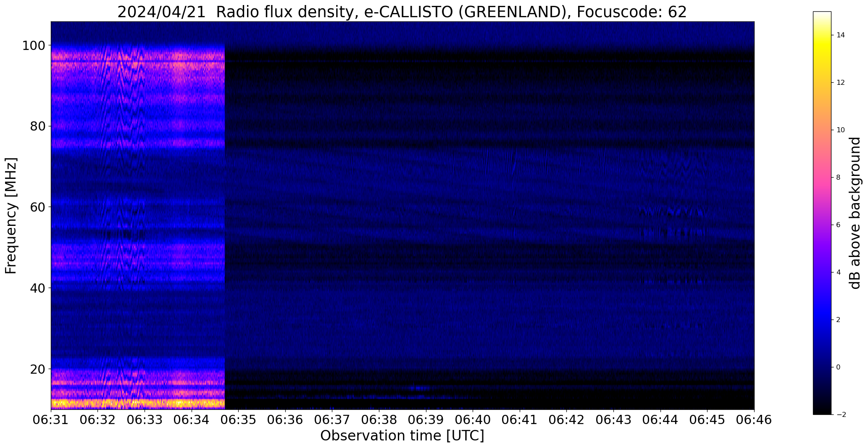Click the 100 MHz frequency tick label
This screenshot has width=868, height=448.
34,45
